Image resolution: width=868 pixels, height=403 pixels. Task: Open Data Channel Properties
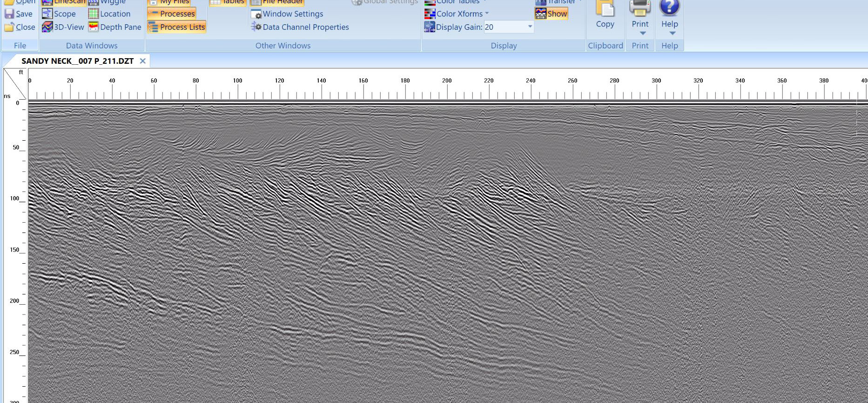pyautogui.click(x=300, y=27)
